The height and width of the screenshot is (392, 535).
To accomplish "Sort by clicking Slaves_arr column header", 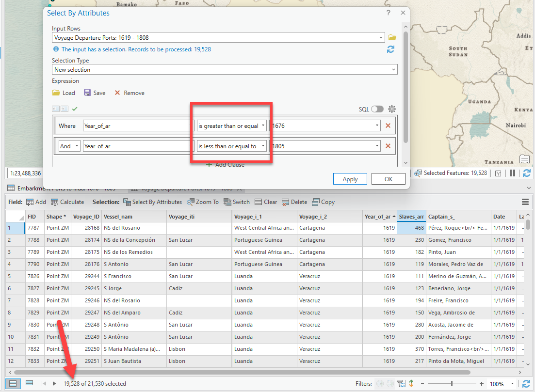I will pyautogui.click(x=411, y=217).
